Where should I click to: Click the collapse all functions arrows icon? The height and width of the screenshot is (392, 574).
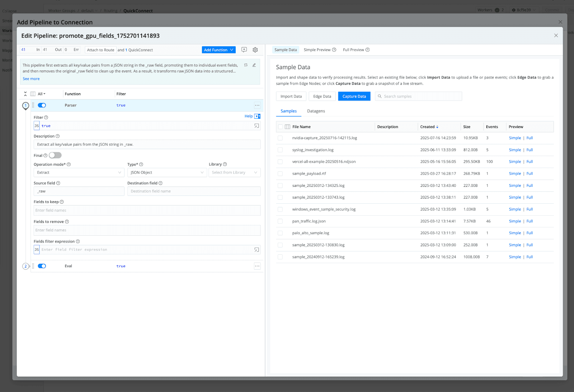(25, 94)
